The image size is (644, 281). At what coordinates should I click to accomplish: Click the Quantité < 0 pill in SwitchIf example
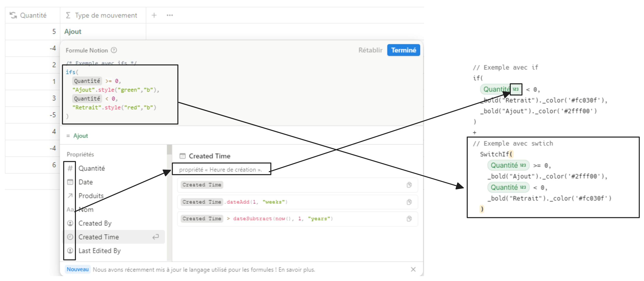[508, 187]
